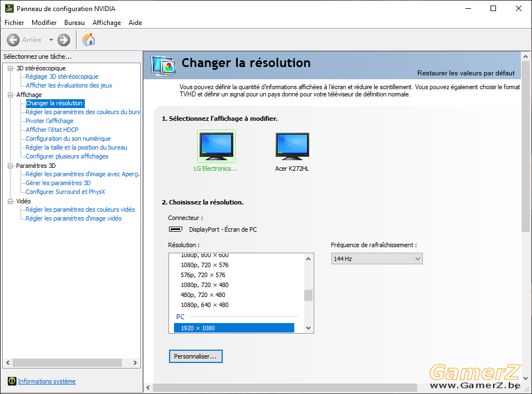The width and height of the screenshot is (532, 394).
Task: Open the Modifier menu
Action: click(44, 22)
